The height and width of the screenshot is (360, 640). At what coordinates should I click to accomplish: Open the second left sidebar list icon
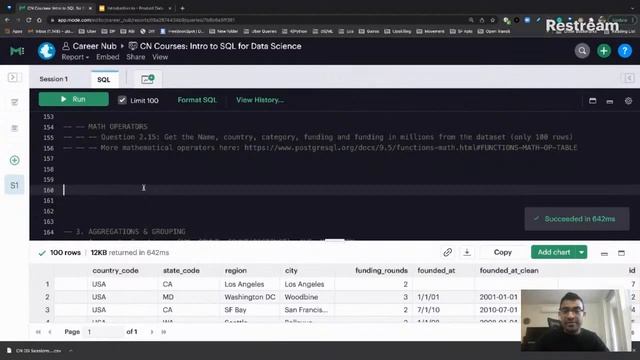(14, 128)
